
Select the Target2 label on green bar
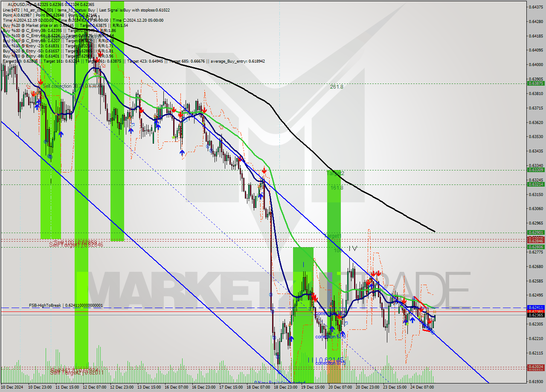pos(335,173)
